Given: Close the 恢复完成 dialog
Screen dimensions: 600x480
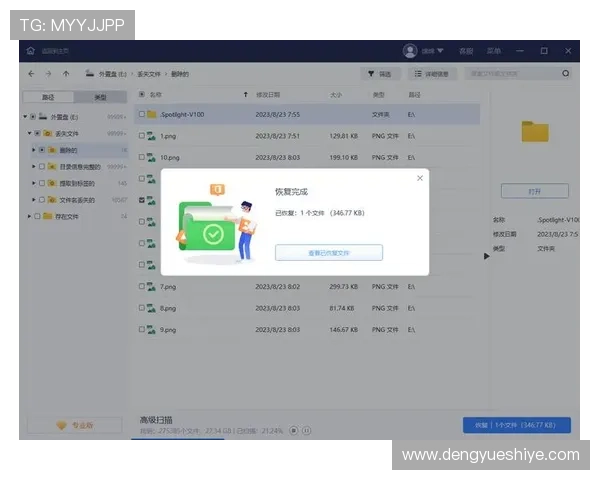Looking at the screenshot, I should 420,178.
